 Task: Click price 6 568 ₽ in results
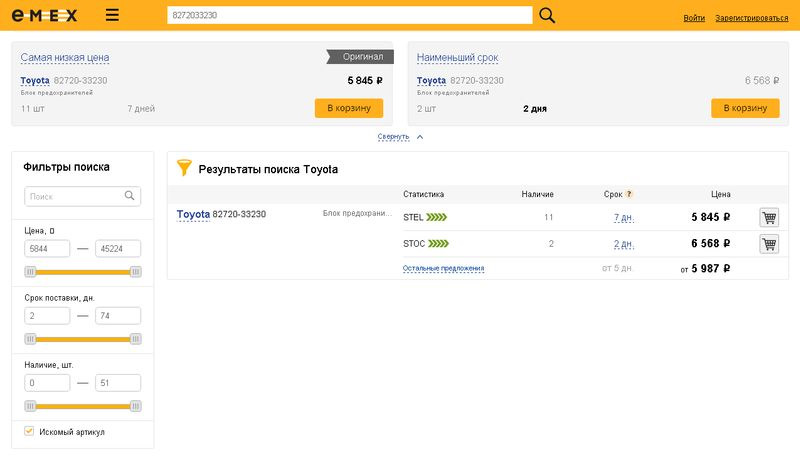point(710,244)
